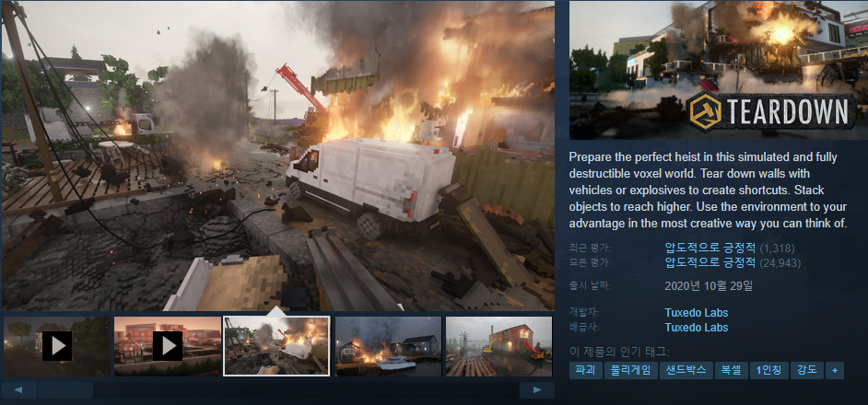
Task: Select the 물리게임 tag
Action: pos(630,370)
